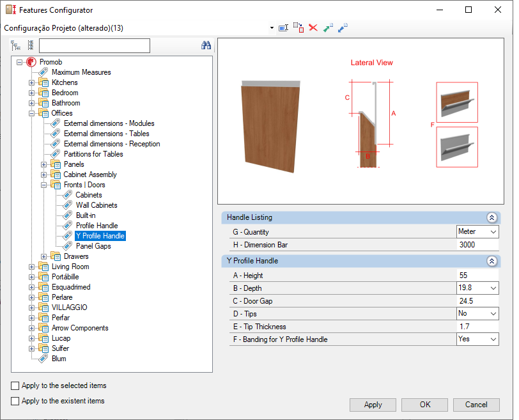Select the Portábille tree item
Screen dimensions: 519x420
(x=65, y=277)
